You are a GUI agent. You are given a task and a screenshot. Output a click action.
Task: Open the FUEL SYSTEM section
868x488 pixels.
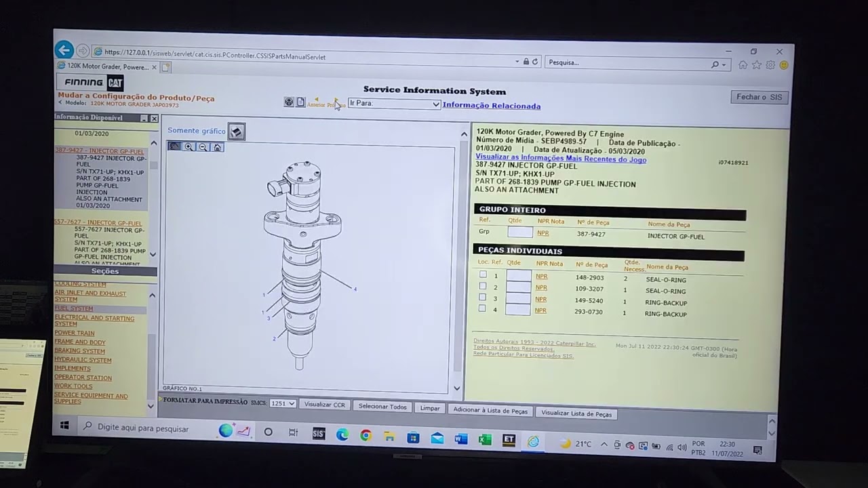point(74,308)
